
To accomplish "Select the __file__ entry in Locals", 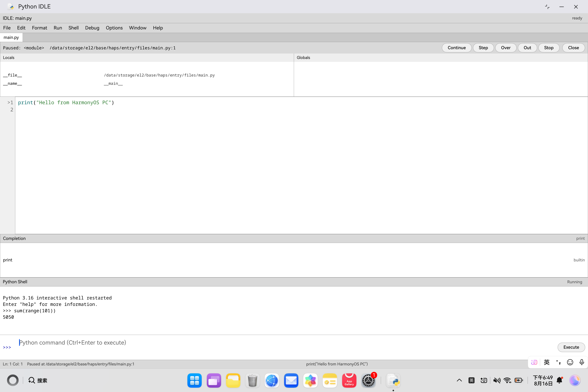I will 147,75.
